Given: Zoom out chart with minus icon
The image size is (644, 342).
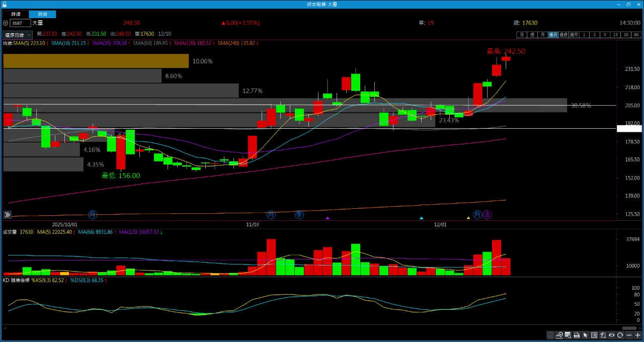Looking at the screenshot, I should (629, 335).
